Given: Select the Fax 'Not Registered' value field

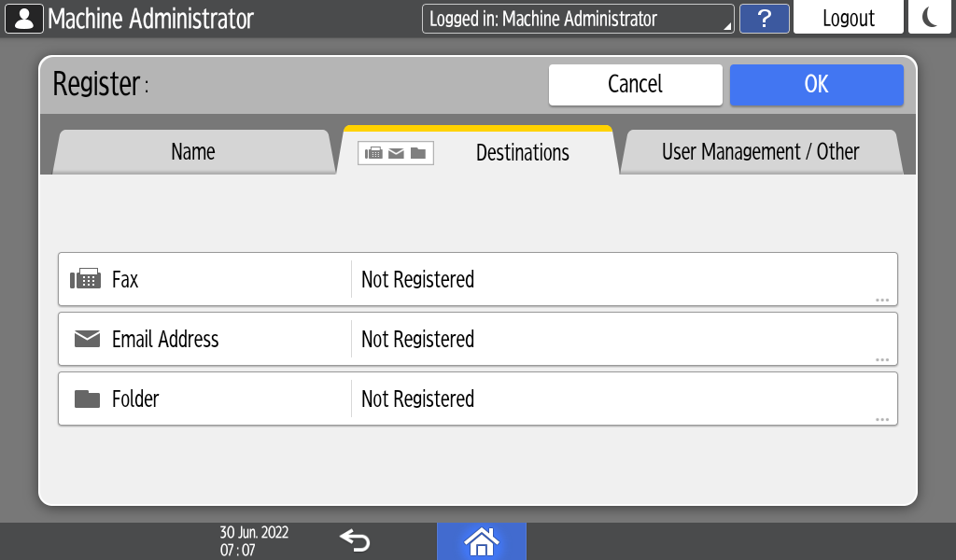Looking at the screenshot, I should click(616, 279).
